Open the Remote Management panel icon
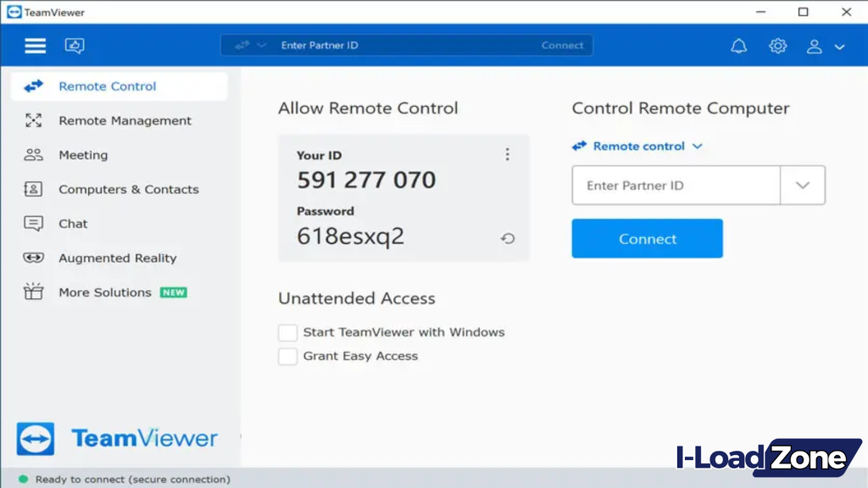 [x=33, y=120]
